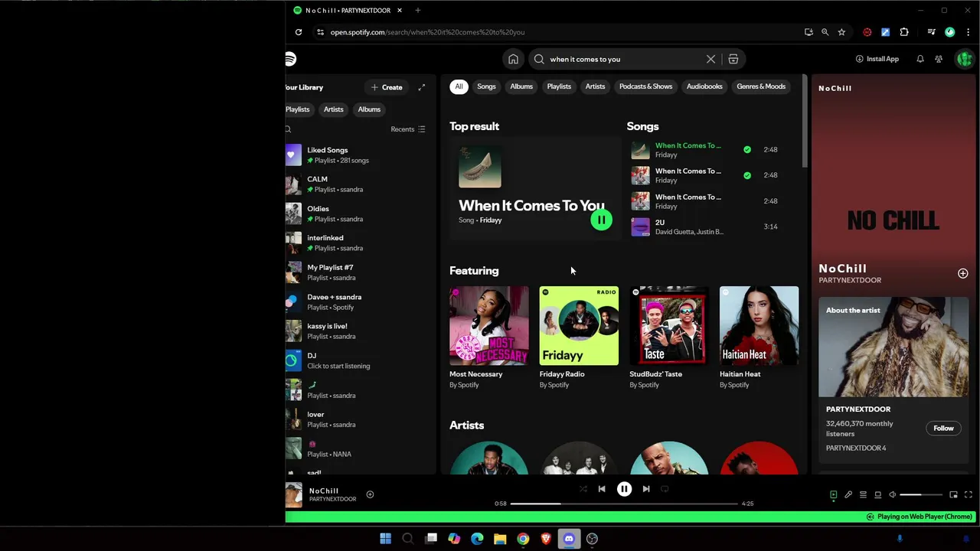The width and height of the screenshot is (980, 551).
Task: Select the Audiobooks filter chip
Action: [704, 86]
